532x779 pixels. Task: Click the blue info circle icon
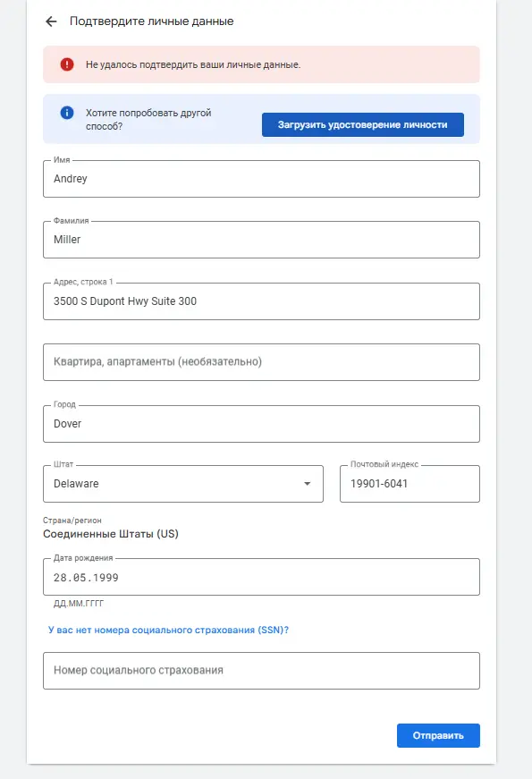coord(67,113)
